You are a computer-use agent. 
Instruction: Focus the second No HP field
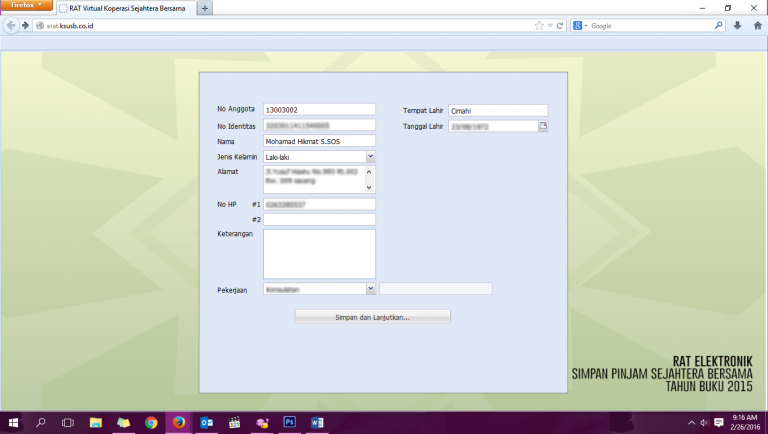(319, 220)
